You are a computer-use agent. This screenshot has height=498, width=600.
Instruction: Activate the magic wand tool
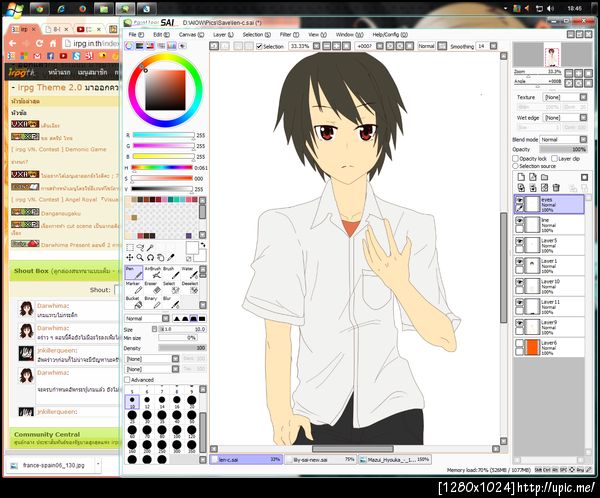coord(150,248)
